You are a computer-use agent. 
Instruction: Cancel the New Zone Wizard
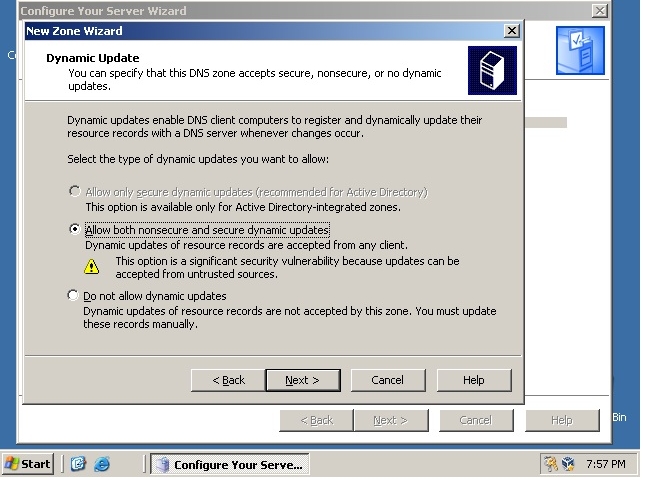coord(388,380)
